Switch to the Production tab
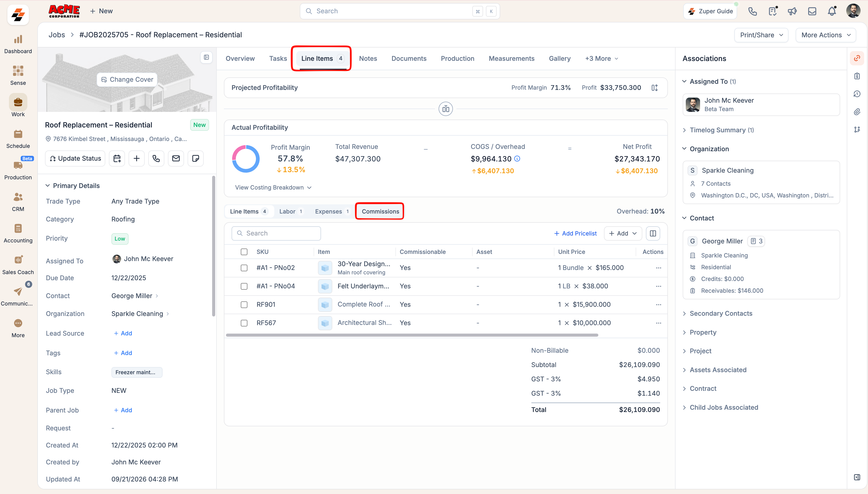The width and height of the screenshot is (868, 494). (457, 59)
